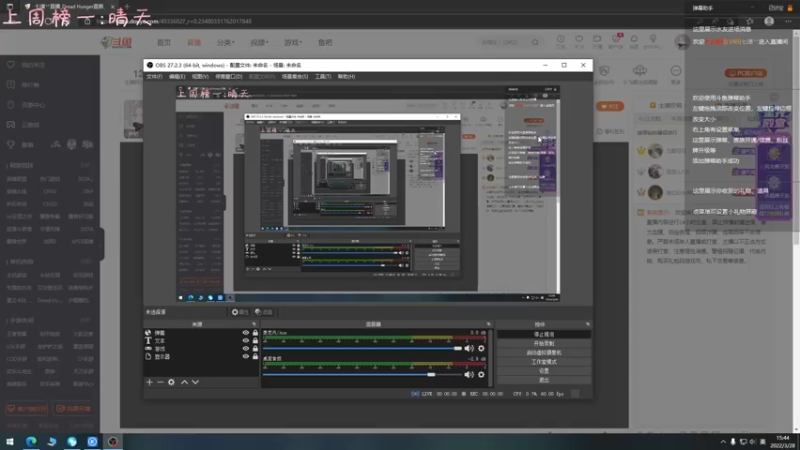This screenshot has height=450, width=800.
Task: Expand the 分类 dropdown in Douyu navigation
Action: point(226,42)
